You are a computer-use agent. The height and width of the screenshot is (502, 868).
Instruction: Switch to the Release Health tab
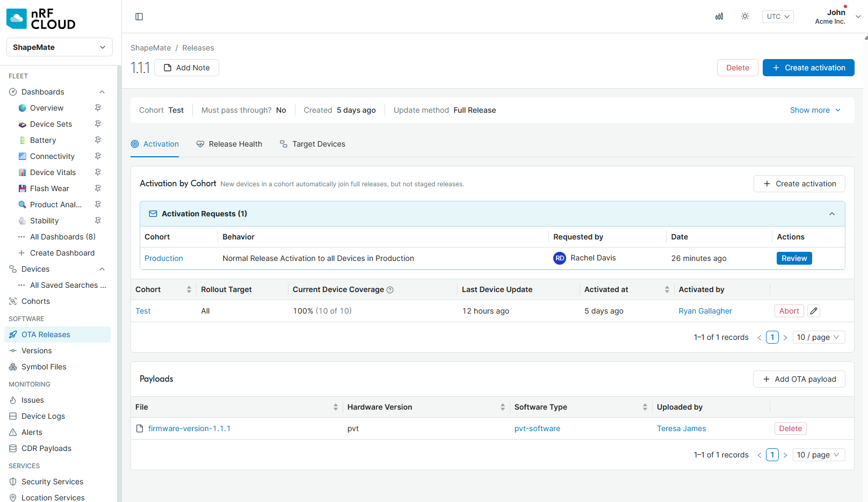[229, 144]
